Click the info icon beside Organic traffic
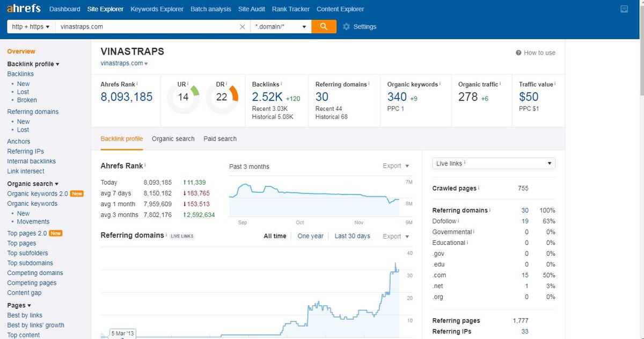Image resolution: width=644 pixels, height=339 pixels. pos(501,83)
